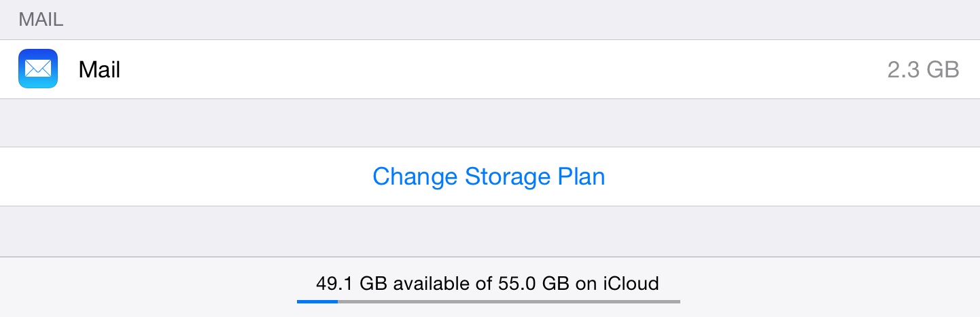The height and width of the screenshot is (317, 980).
Task: Click the word "Change" in the plan link
Action: click(415, 176)
